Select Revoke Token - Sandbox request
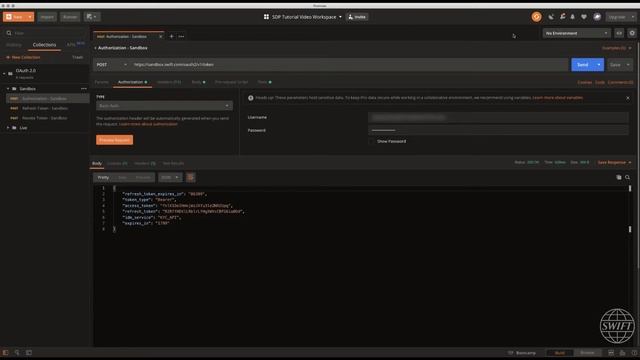 point(47,118)
